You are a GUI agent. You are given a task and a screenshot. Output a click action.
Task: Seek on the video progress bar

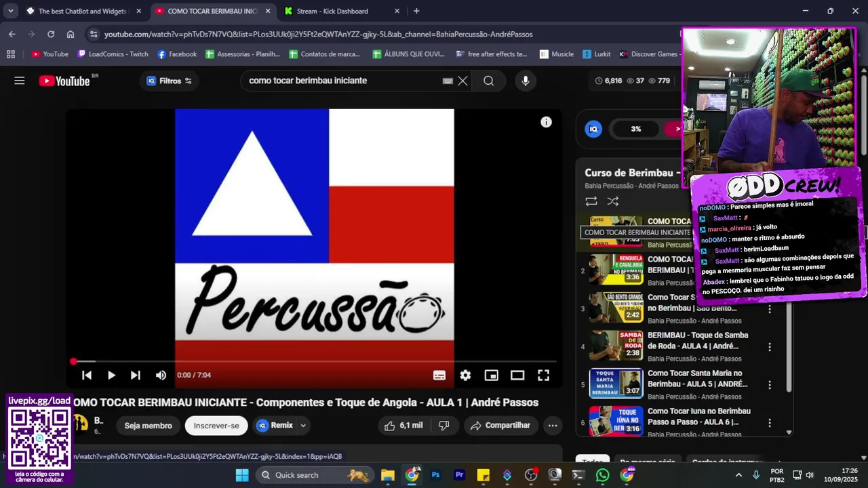pyautogui.click(x=315, y=361)
